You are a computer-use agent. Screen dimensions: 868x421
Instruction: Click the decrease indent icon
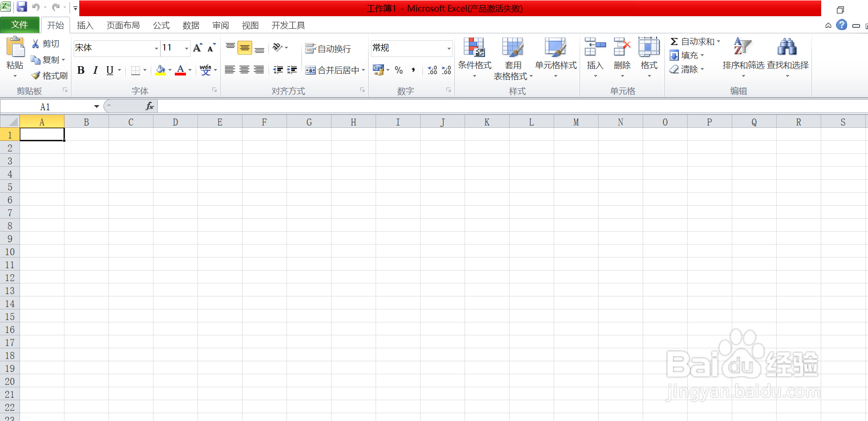click(x=278, y=70)
